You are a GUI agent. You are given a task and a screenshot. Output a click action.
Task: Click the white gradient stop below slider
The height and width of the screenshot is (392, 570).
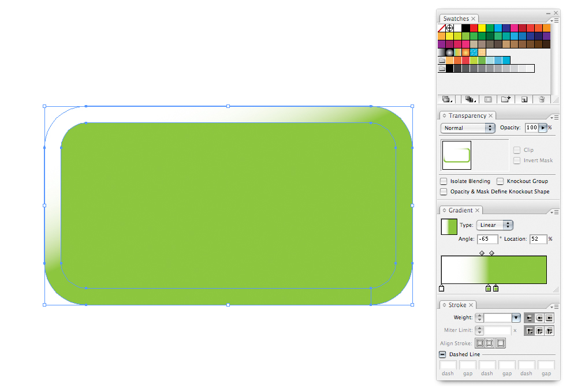point(442,289)
